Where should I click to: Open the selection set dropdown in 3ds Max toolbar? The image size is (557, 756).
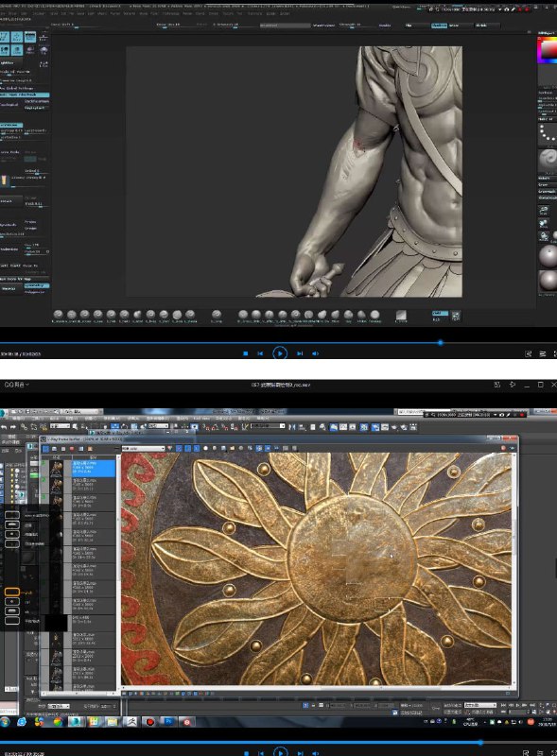267,426
